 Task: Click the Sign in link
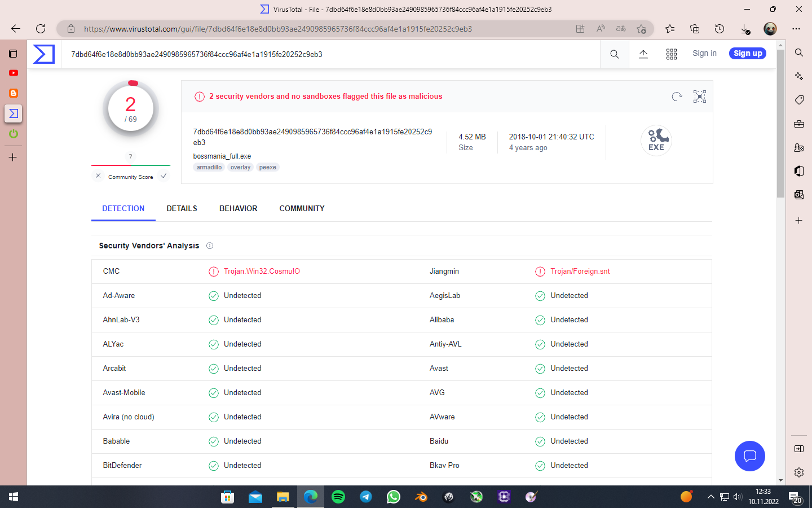pos(704,53)
